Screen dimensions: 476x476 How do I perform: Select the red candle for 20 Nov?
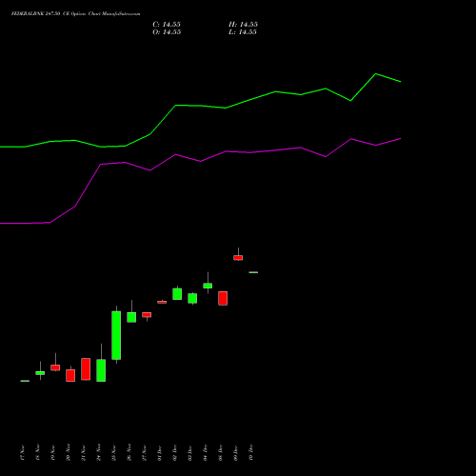(70, 375)
